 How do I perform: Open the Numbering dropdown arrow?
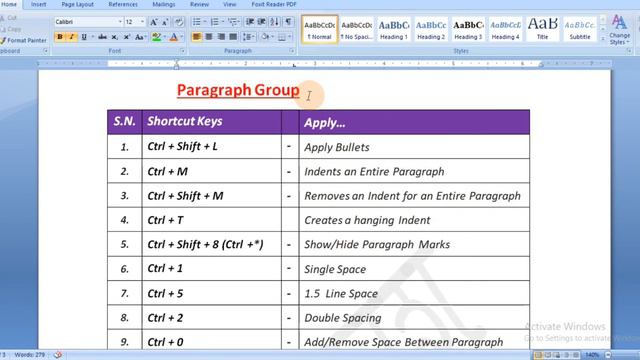[x=222, y=22]
